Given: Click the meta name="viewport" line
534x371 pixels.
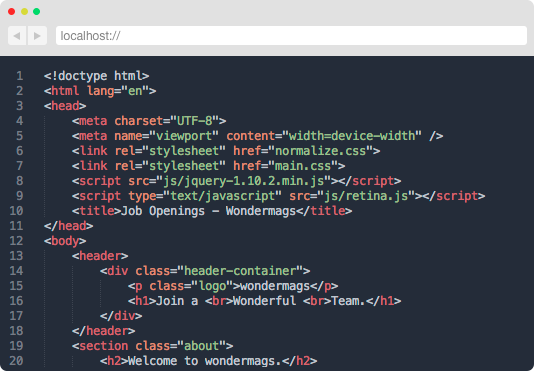Looking at the screenshot, I should 257,136.
